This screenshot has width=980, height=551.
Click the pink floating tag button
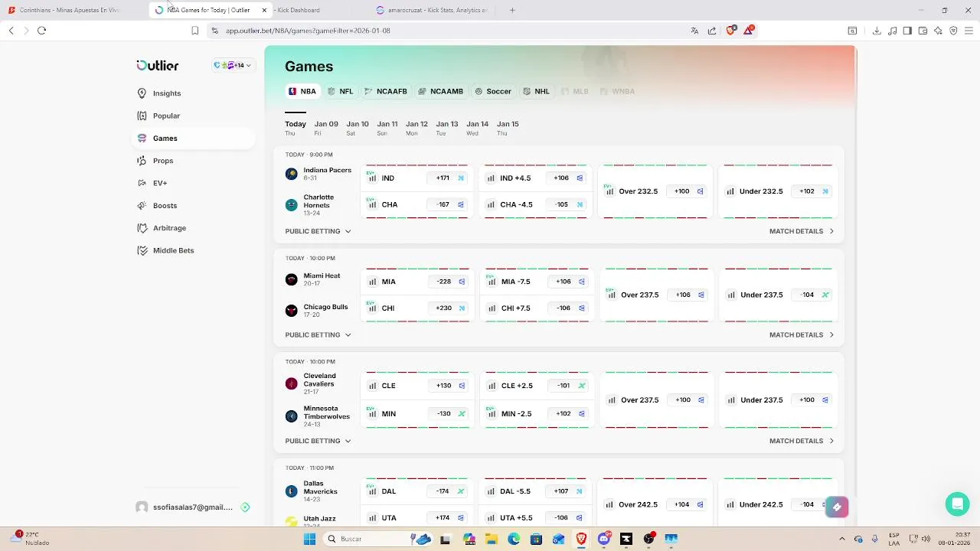[837, 507]
